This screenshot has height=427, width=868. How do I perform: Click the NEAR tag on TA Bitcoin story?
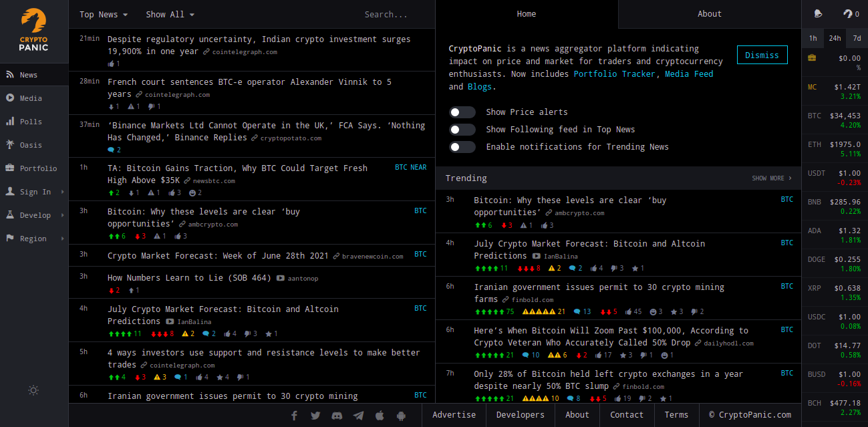[x=418, y=168]
